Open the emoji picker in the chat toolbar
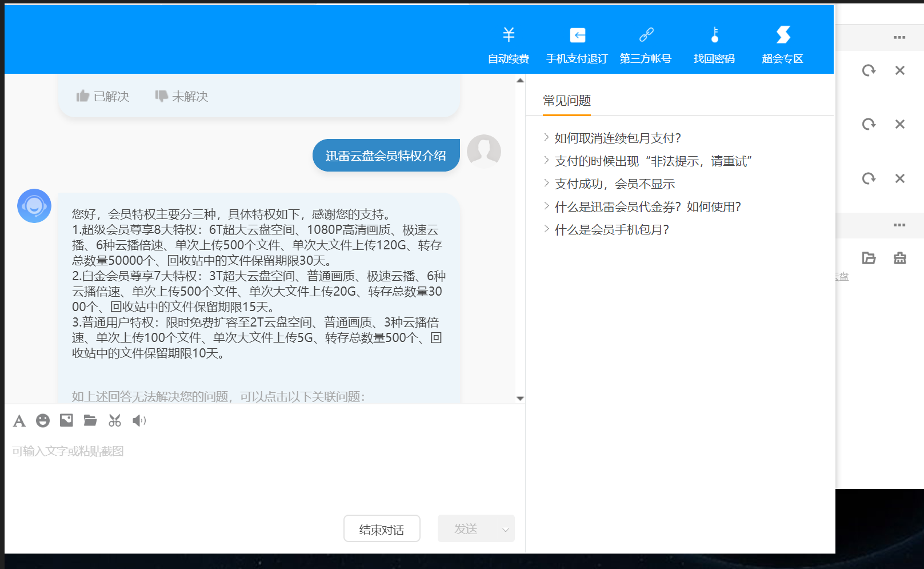The width and height of the screenshot is (924, 569). (x=43, y=420)
